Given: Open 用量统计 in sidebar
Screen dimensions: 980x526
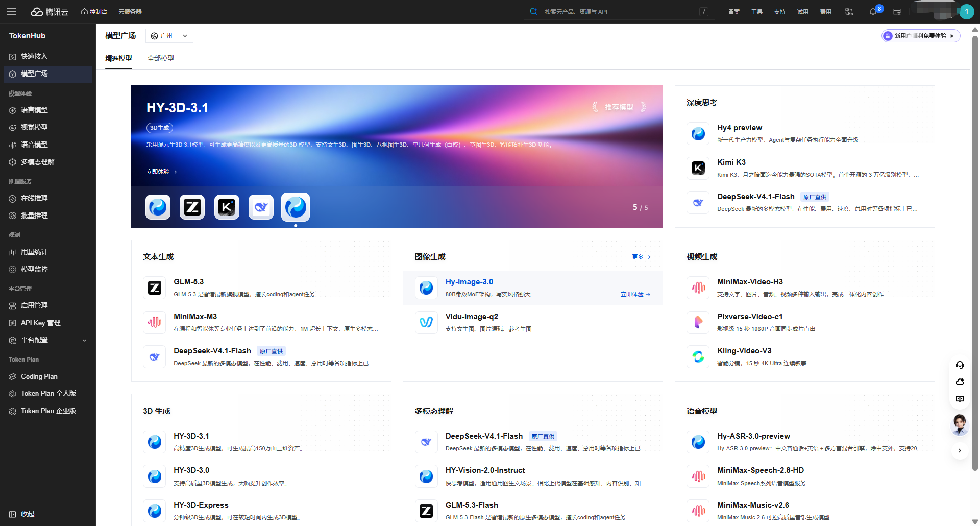Looking at the screenshot, I should click(x=48, y=252).
